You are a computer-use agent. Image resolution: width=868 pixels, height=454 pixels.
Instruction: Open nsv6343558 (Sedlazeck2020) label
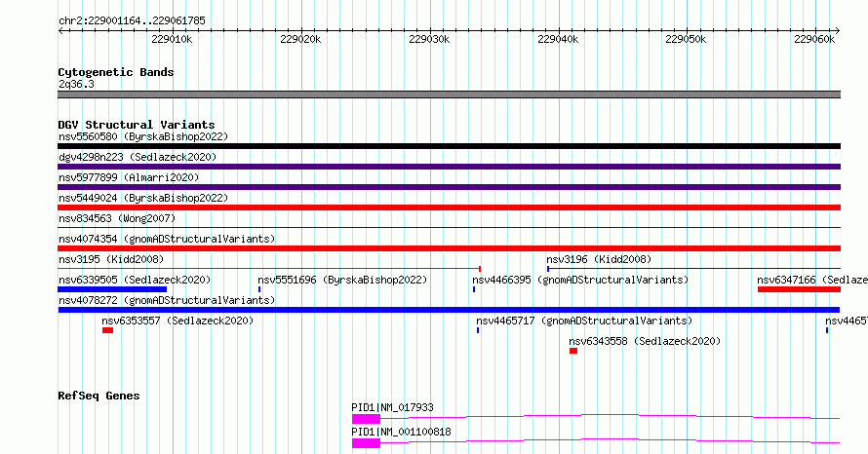[x=645, y=341]
